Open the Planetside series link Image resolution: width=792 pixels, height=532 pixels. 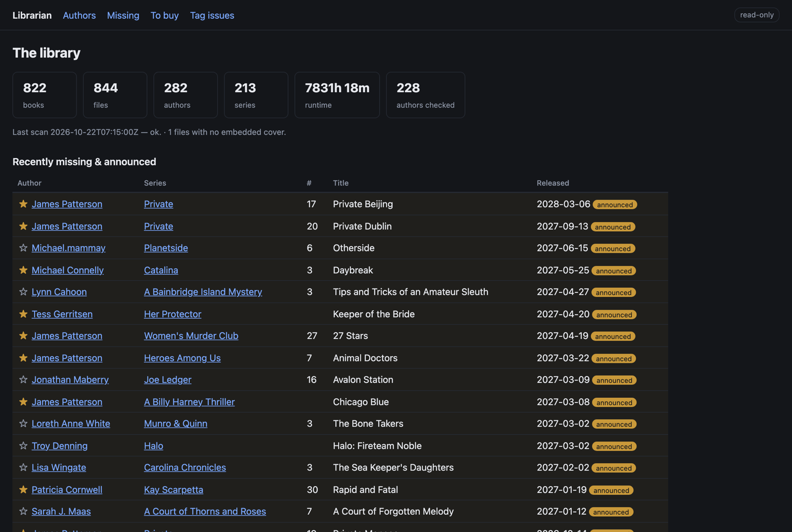[166, 248]
